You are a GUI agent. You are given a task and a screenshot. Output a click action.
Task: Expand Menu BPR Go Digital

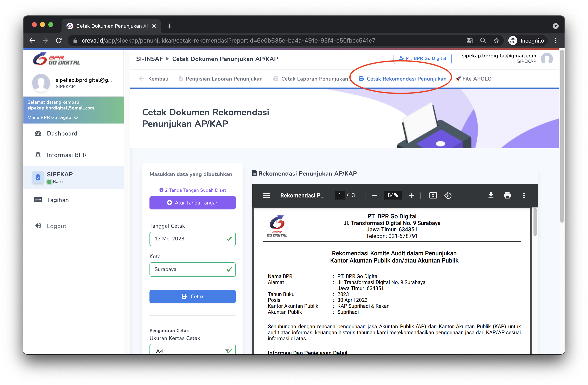[x=53, y=117]
